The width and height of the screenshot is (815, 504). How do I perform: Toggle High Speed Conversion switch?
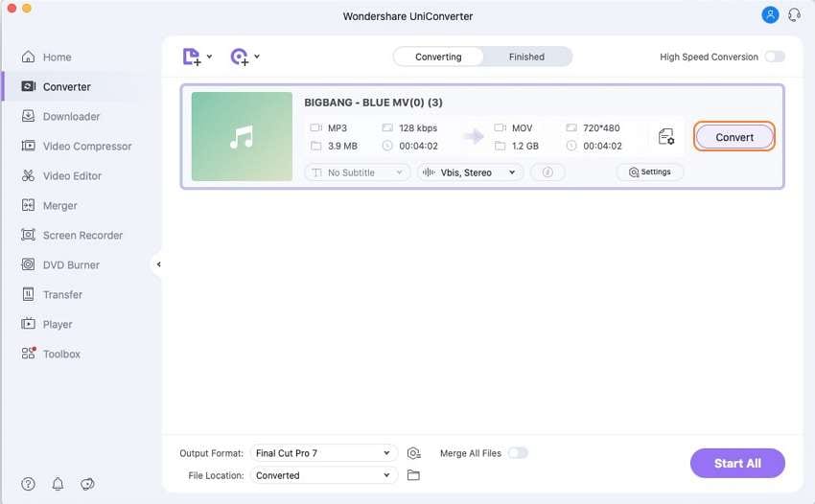pos(775,57)
